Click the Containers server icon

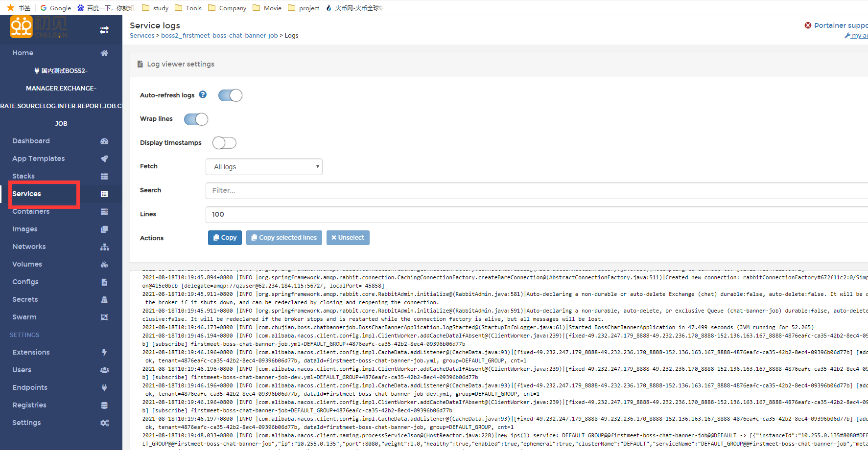click(104, 212)
